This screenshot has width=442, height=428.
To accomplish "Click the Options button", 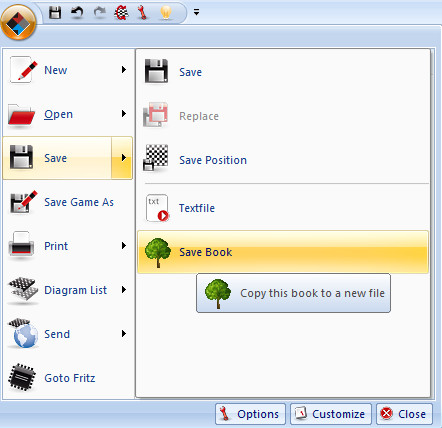I will click(250, 414).
